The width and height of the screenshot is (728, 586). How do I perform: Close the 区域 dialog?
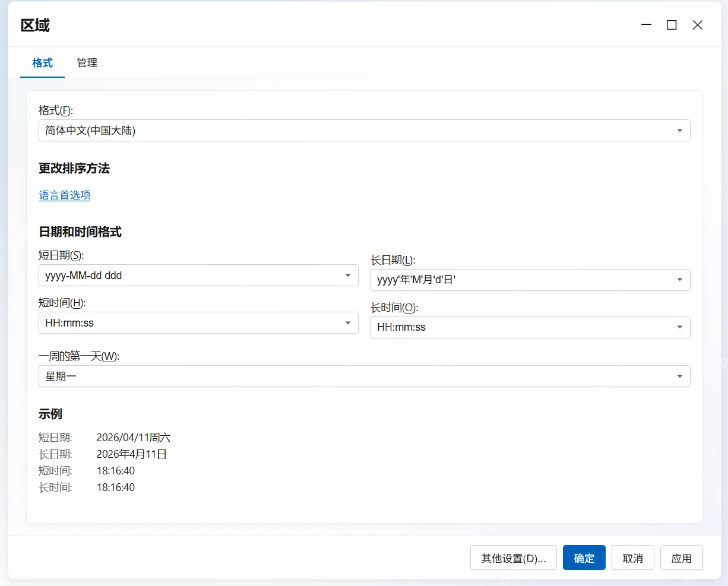pyautogui.click(x=698, y=25)
